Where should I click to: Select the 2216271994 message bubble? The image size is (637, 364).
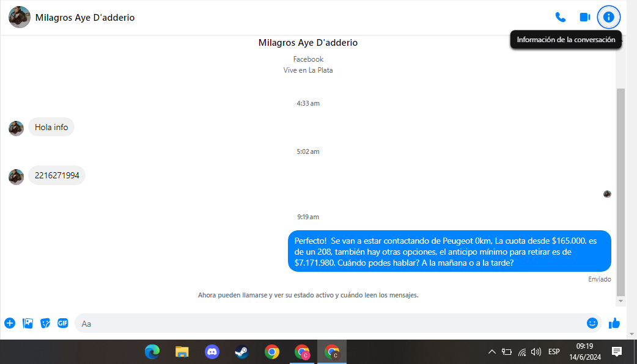tap(57, 175)
